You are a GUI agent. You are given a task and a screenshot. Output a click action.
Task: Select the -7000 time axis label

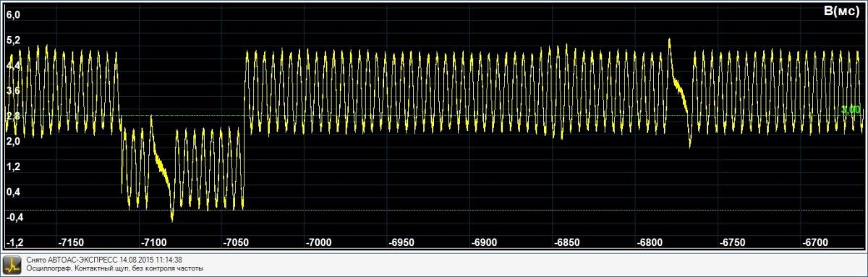(x=319, y=242)
